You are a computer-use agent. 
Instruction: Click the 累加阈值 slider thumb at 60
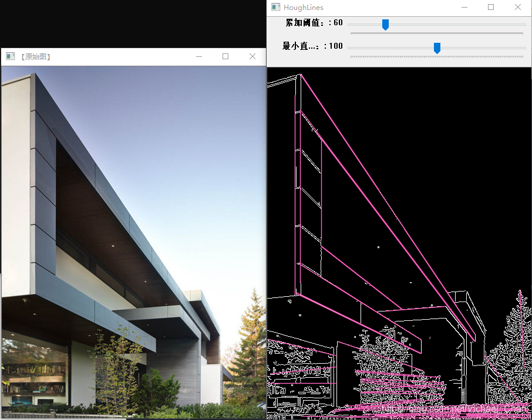click(x=385, y=25)
